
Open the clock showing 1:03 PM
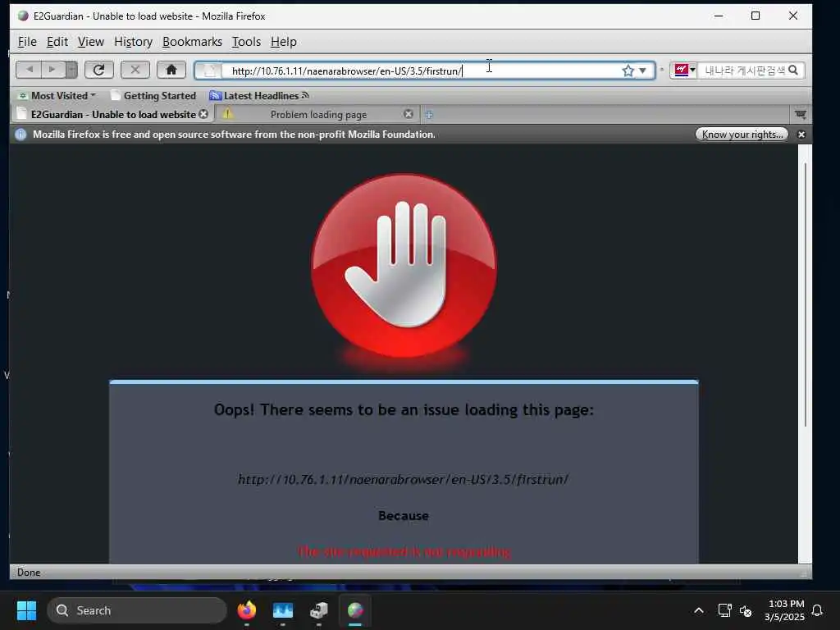(x=784, y=610)
